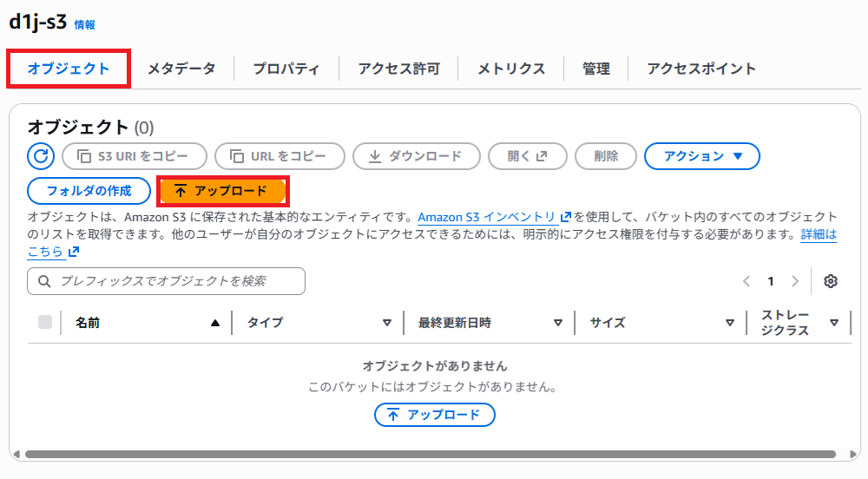Viewport: 868px width, 479px height.
Task: Select the メトリクス tab
Action: [511, 69]
